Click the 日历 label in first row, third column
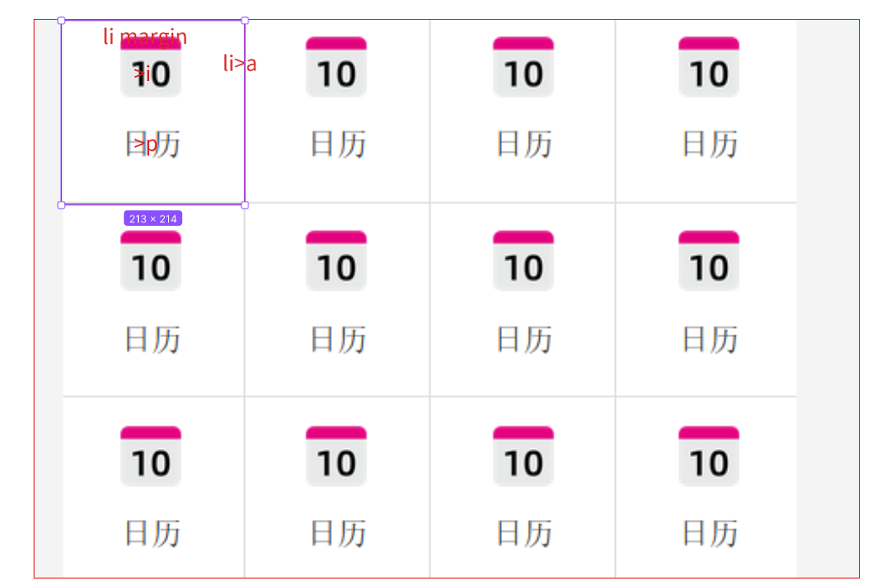Image resolution: width=878 pixels, height=588 pixels. [524, 144]
